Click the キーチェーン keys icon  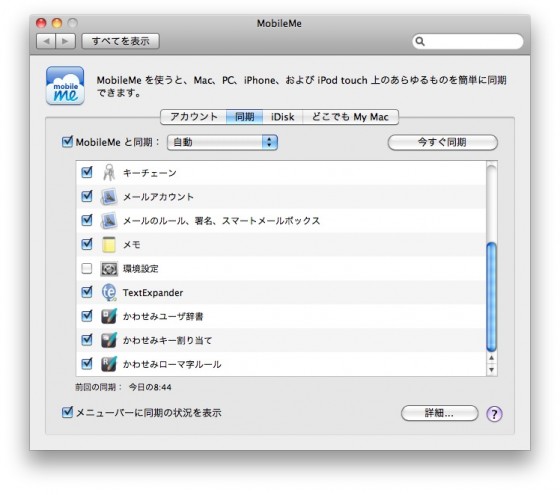click(x=109, y=172)
